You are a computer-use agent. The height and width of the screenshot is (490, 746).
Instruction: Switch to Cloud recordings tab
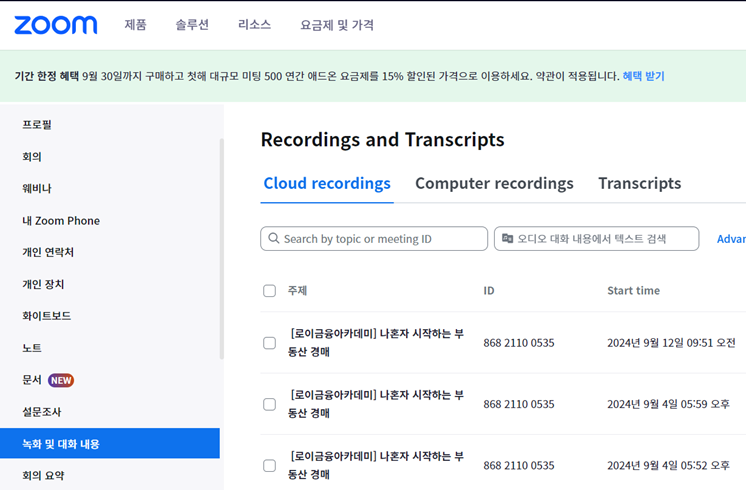pyautogui.click(x=327, y=183)
